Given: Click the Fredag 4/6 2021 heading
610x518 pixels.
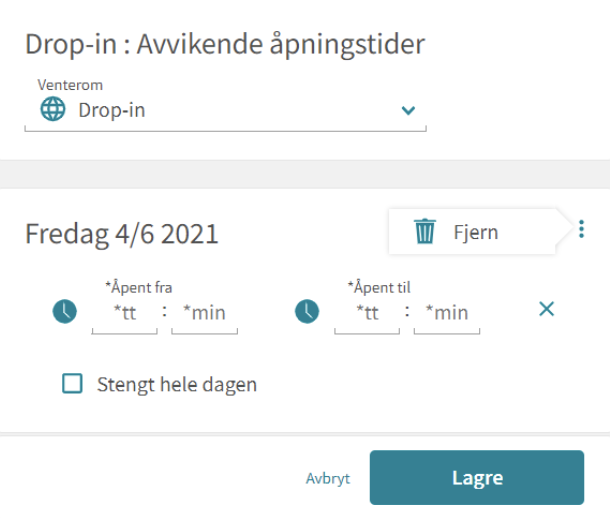Looking at the screenshot, I should 122,234.
